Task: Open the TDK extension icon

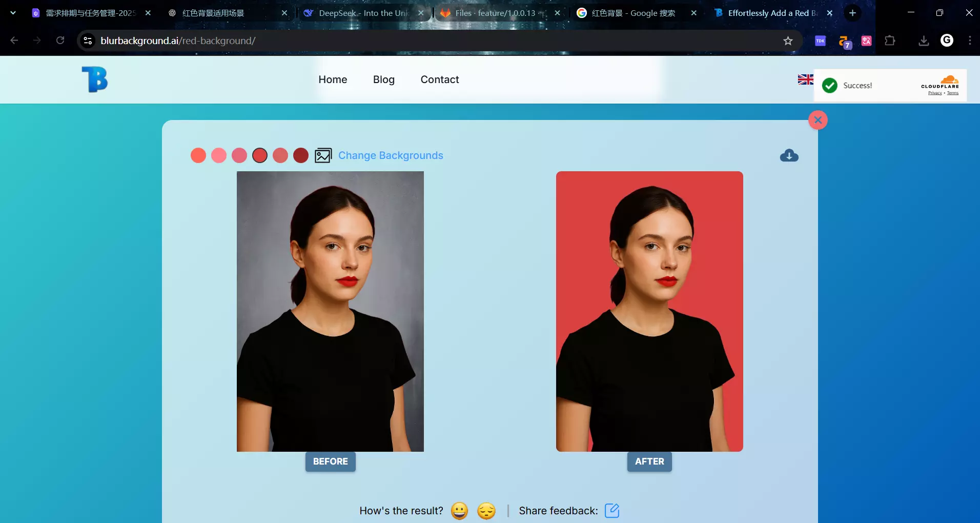Action: 820,41
